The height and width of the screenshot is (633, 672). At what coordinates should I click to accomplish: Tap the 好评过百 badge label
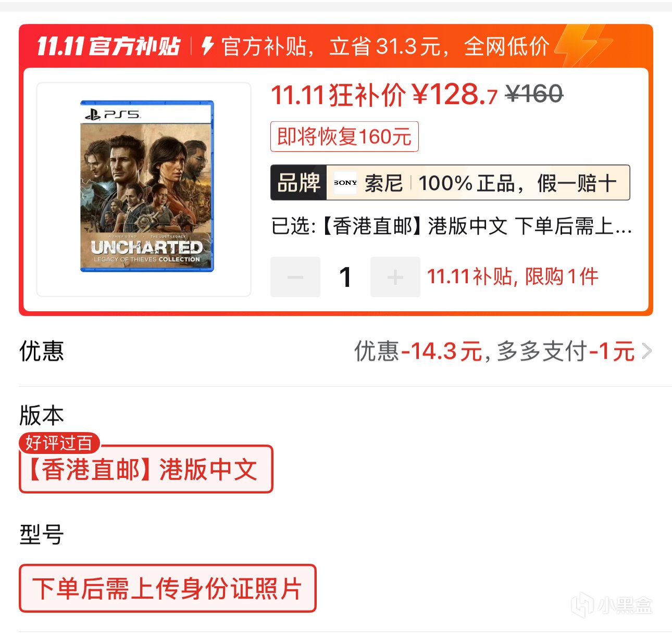tap(59, 443)
